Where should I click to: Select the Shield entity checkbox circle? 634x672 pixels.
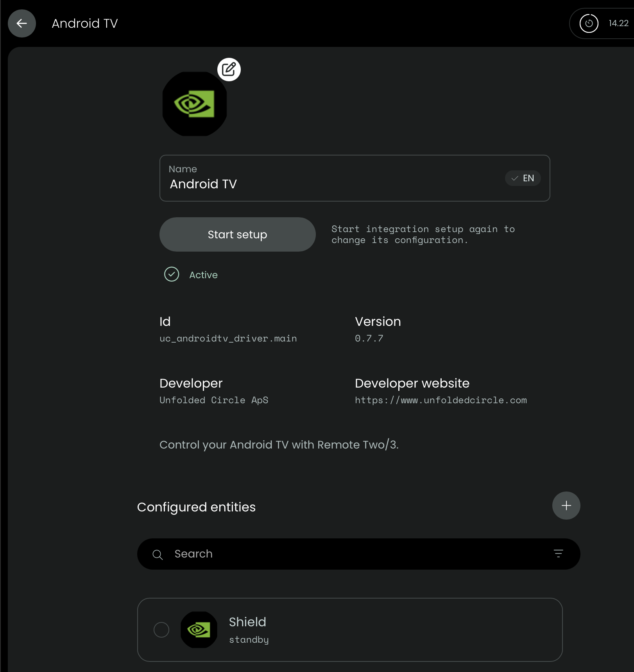pyautogui.click(x=161, y=630)
